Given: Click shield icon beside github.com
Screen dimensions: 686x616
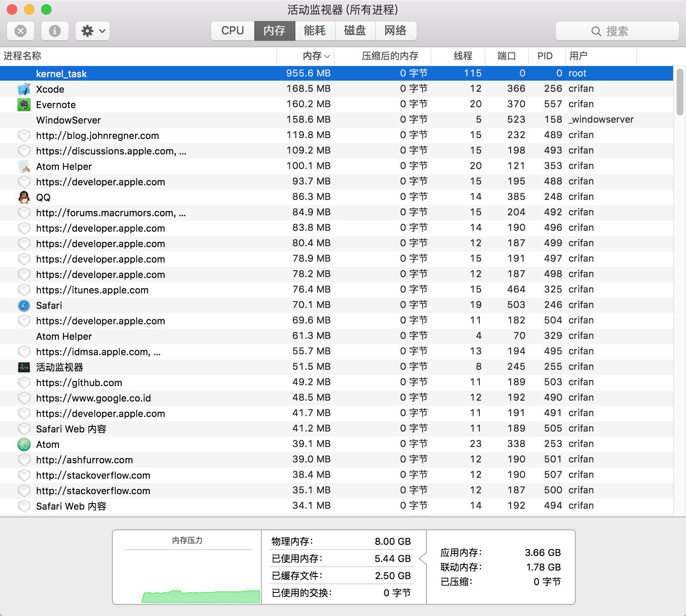Looking at the screenshot, I should coord(24,383).
